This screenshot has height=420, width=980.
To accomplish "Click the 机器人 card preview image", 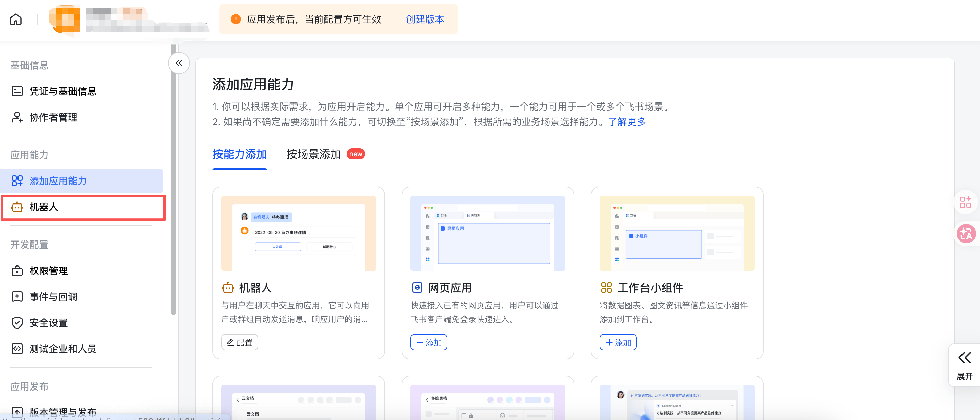I will [298, 233].
